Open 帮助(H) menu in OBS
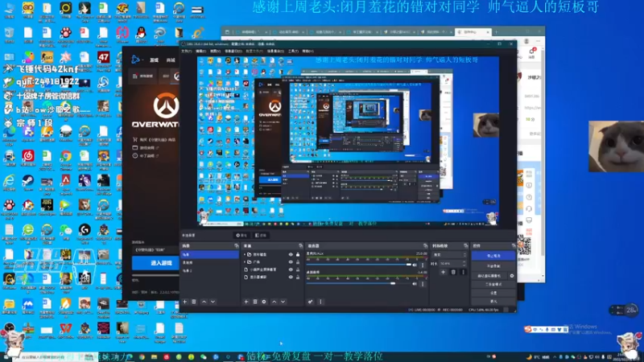The height and width of the screenshot is (362, 644). [308, 51]
